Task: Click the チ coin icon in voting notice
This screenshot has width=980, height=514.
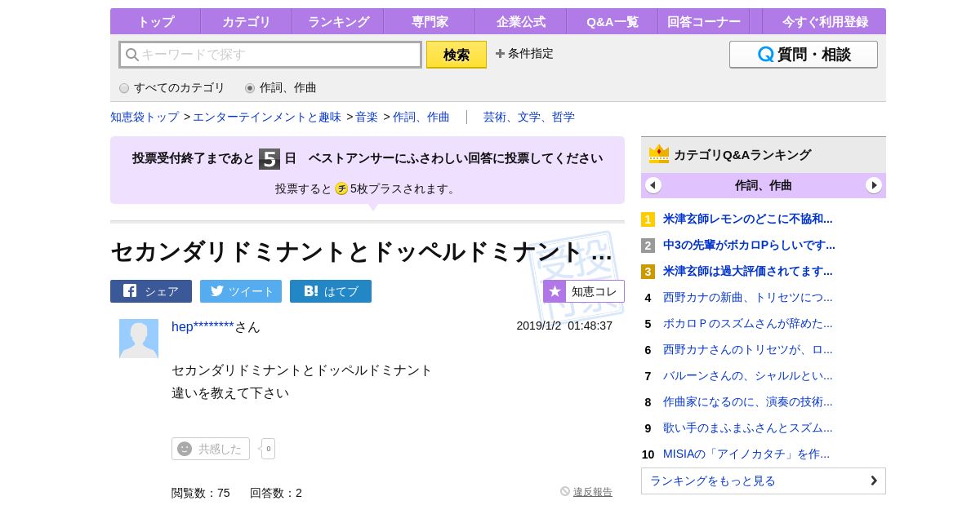Action: pos(341,188)
